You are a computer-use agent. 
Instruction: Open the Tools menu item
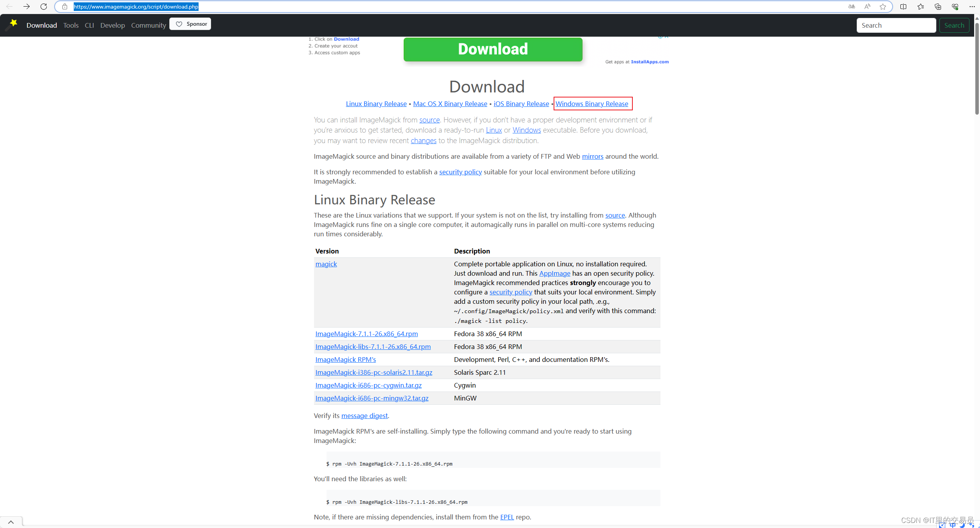pyautogui.click(x=70, y=25)
